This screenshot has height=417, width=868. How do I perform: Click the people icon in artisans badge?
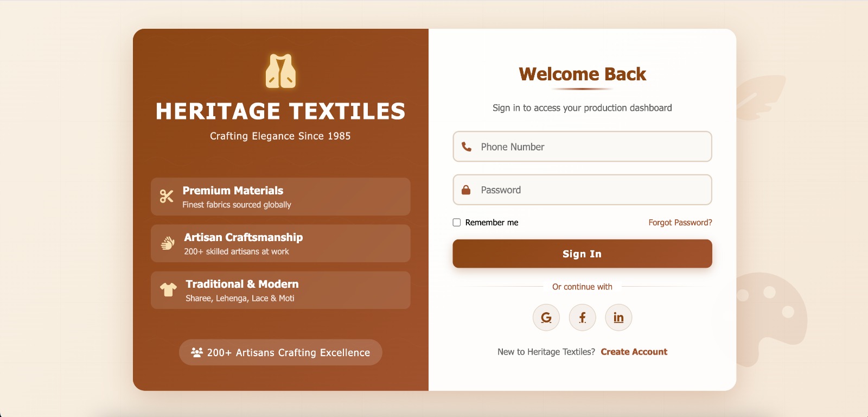point(197,352)
